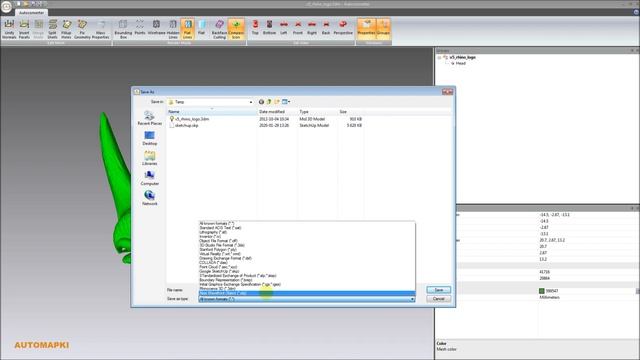Go up one folder level icon
This screenshot has height=360, width=640.
pos(269,102)
